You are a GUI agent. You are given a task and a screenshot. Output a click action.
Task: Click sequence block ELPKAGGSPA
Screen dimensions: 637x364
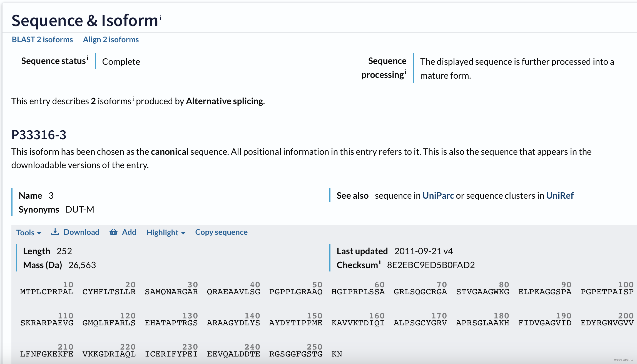point(545,292)
